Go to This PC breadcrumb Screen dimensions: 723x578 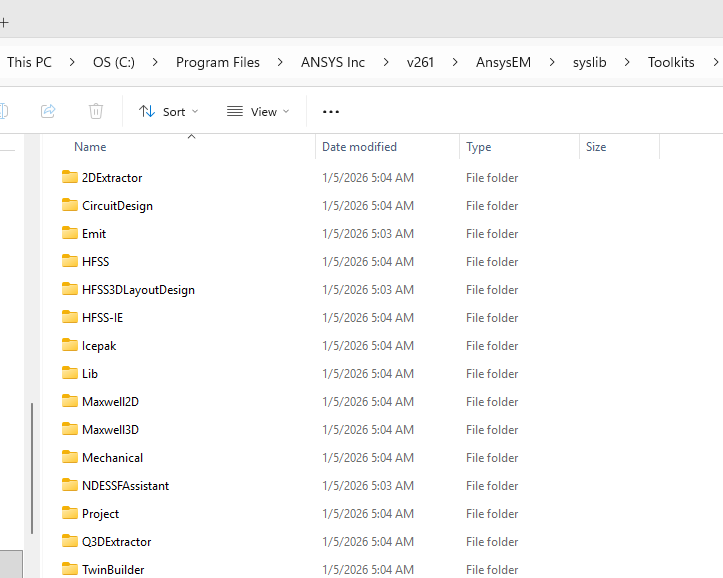pos(29,62)
